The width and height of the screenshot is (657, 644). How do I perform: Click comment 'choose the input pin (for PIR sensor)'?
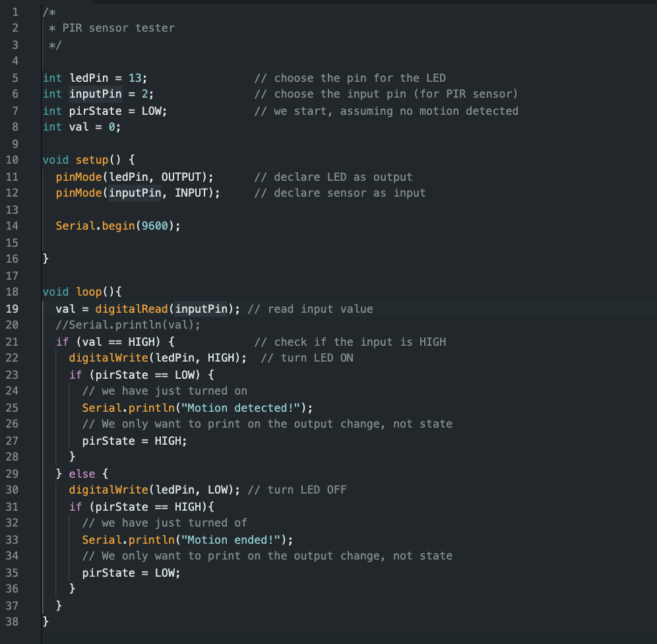[x=396, y=94]
